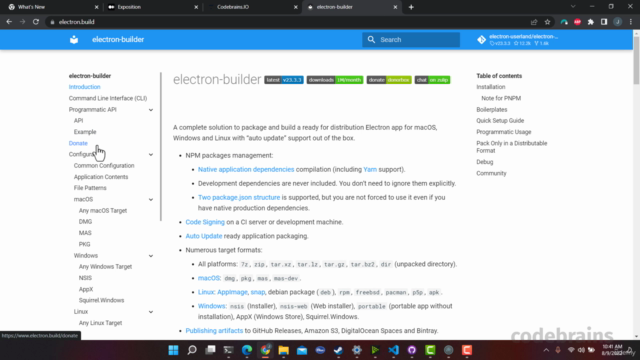
Task: Open Any Linux Target sidebar page
Action: (x=100, y=323)
